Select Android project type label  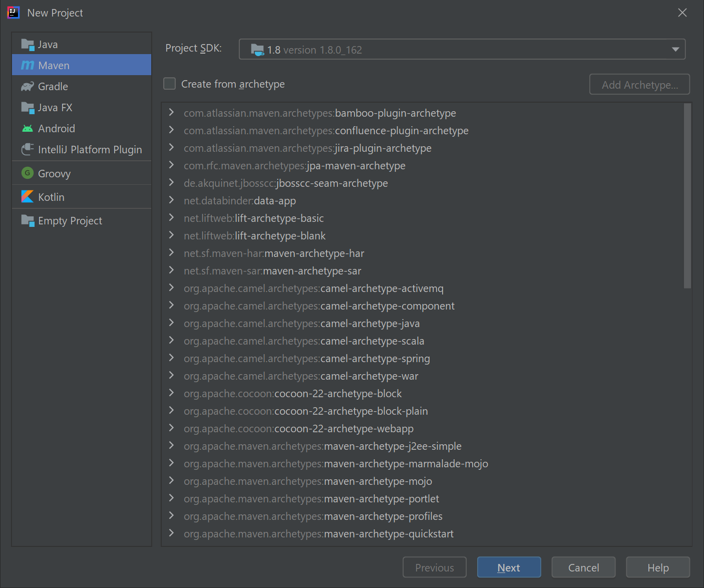pos(57,129)
